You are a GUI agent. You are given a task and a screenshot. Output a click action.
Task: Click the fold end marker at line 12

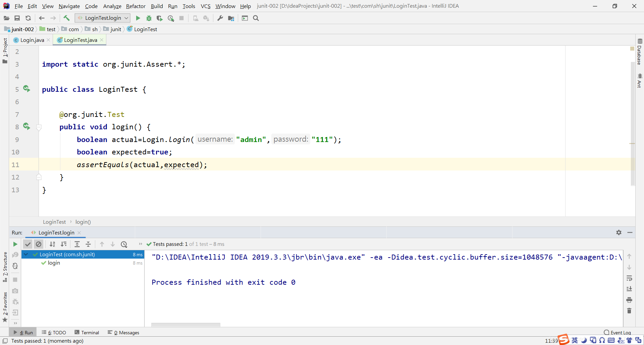coord(39,177)
